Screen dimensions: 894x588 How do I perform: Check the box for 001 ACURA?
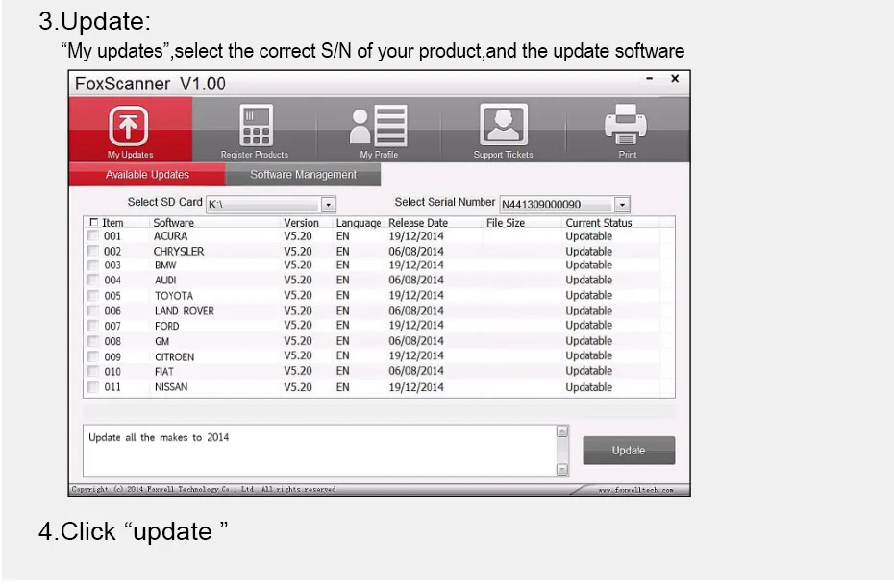92,235
